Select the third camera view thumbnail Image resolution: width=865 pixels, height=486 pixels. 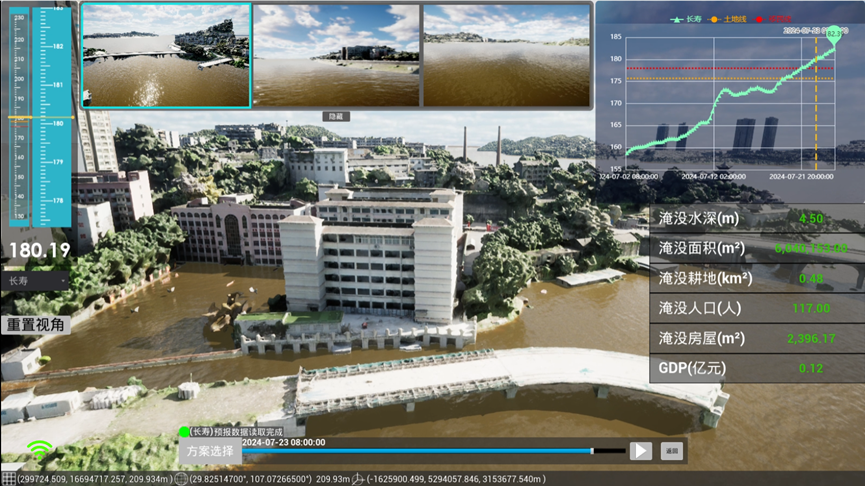[507, 54]
